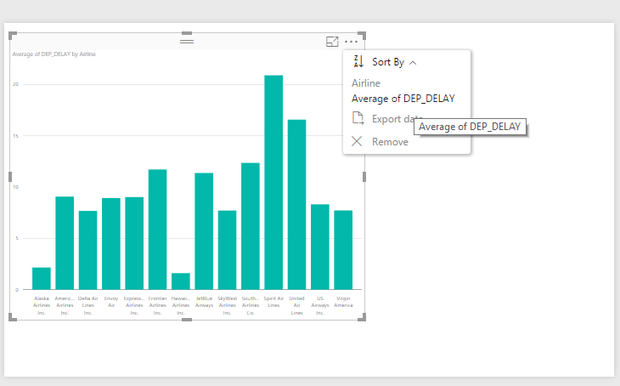Click the bottom-edge middle resize handle
620x386 pixels.
pos(187,319)
